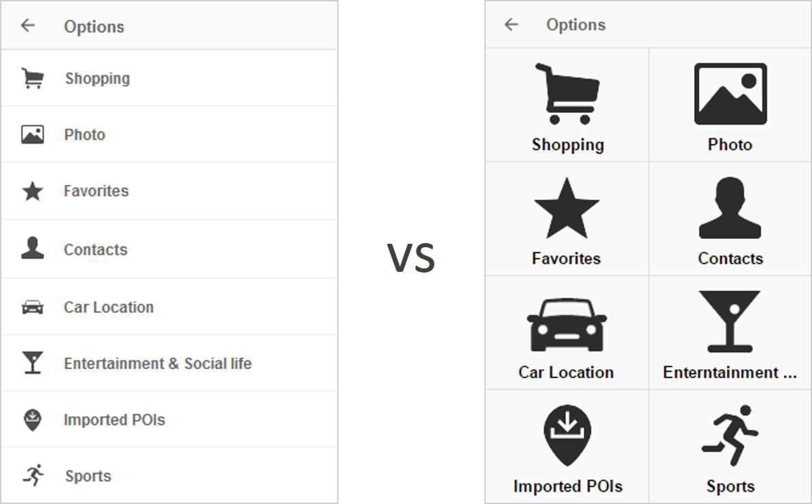
Task: Select the small star Favorites icon in list
Action: (x=33, y=191)
